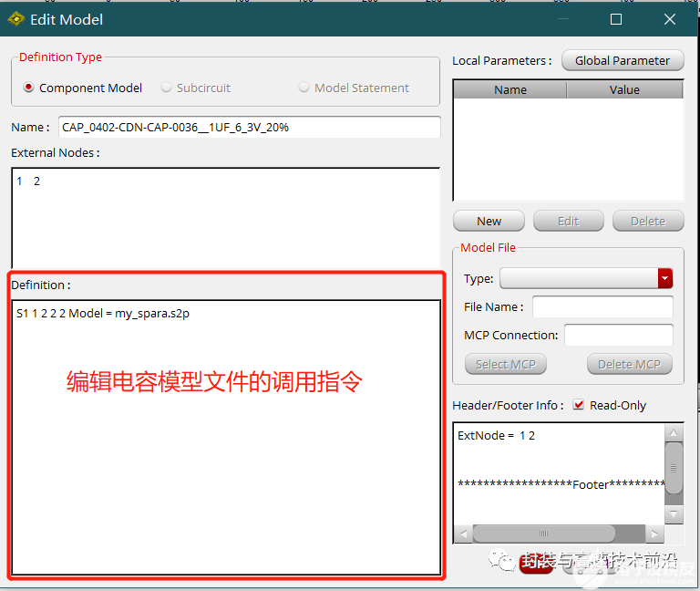This screenshot has height=591, width=700.
Task: Click the Edit Model application icon
Action: [x=16, y=19]
